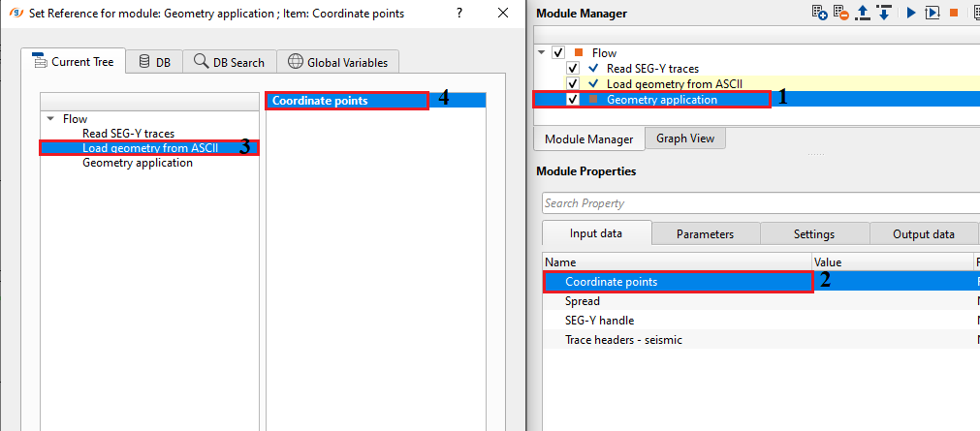This screenshot has height=431, width=980.
Task: Switch to the Graph View tab
Action: click(685, 139)
